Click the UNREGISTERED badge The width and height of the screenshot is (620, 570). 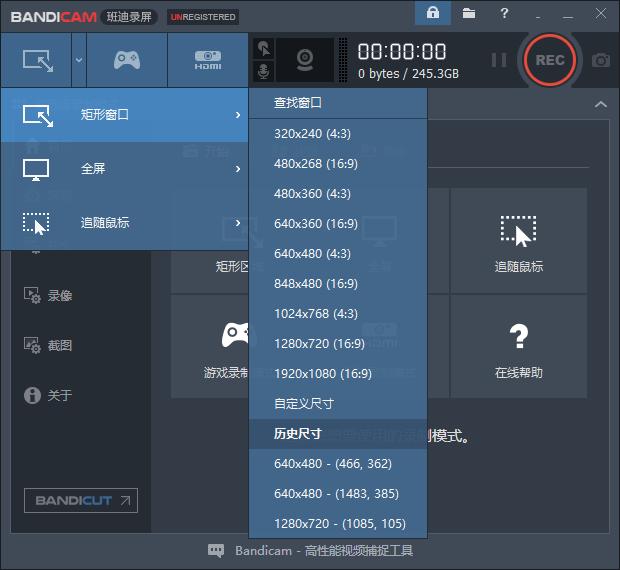pyautogui.click(x=203, y=17)
